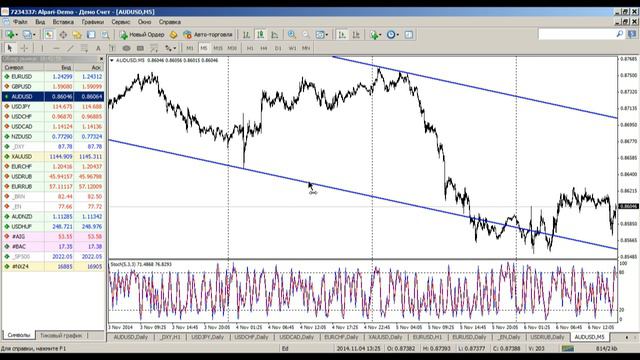Switch to the Тиковый график tab
This screenshot has height=360, width=640.
[x=61, y=336]
